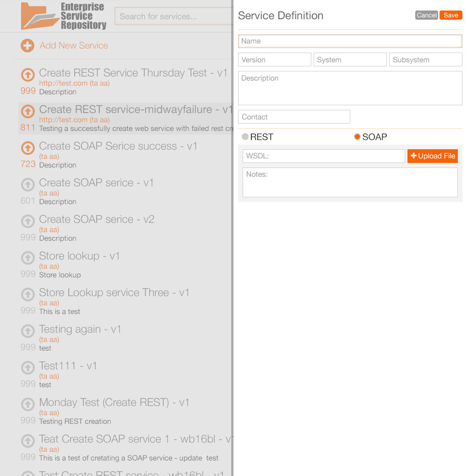Click the Upload File button
467x476 pixels.
pyautogui.click(x=432, y=156)
